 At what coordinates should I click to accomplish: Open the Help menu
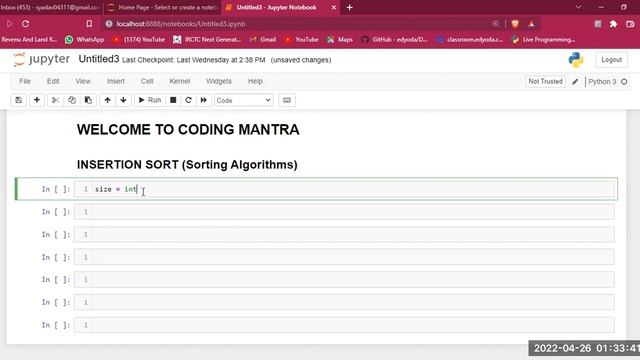click(x=255, y=81)
